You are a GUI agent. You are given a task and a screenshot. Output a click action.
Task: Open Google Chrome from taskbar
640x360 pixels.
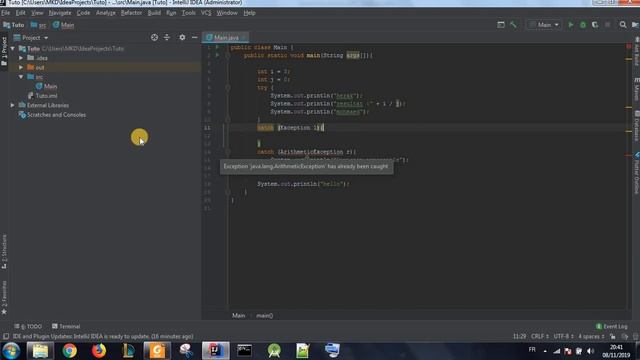coord(69,351)
